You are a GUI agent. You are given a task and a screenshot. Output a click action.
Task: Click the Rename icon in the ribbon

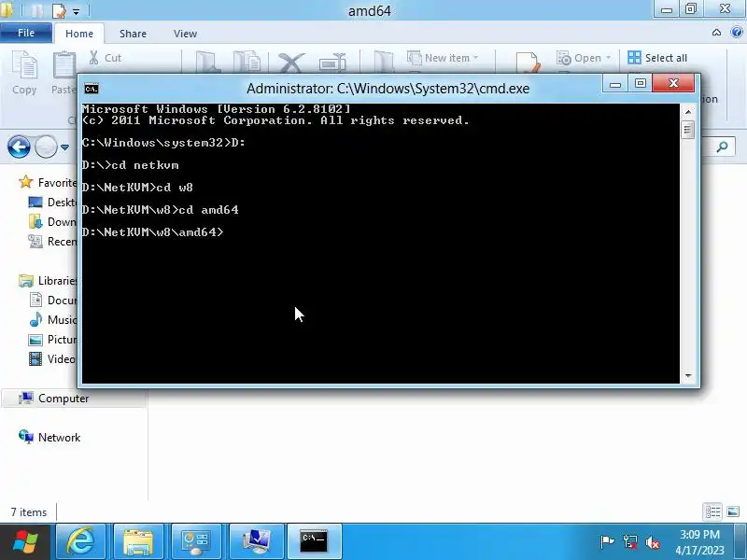332,63
